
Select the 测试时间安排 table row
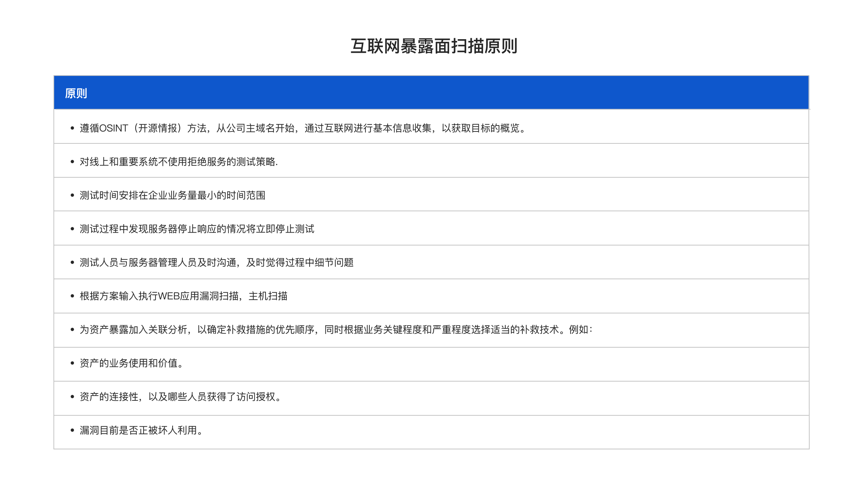coord(172,195)
